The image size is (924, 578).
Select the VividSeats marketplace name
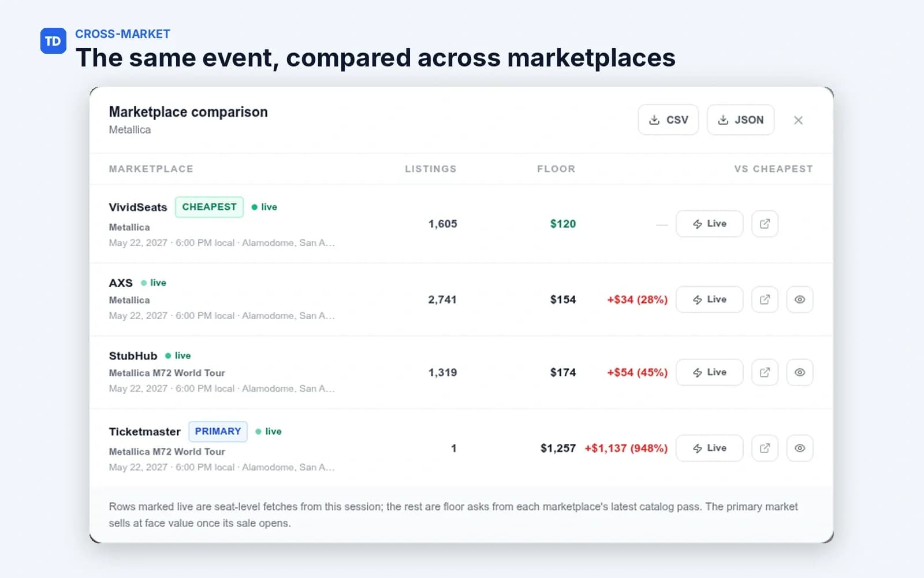coord(138,207)
